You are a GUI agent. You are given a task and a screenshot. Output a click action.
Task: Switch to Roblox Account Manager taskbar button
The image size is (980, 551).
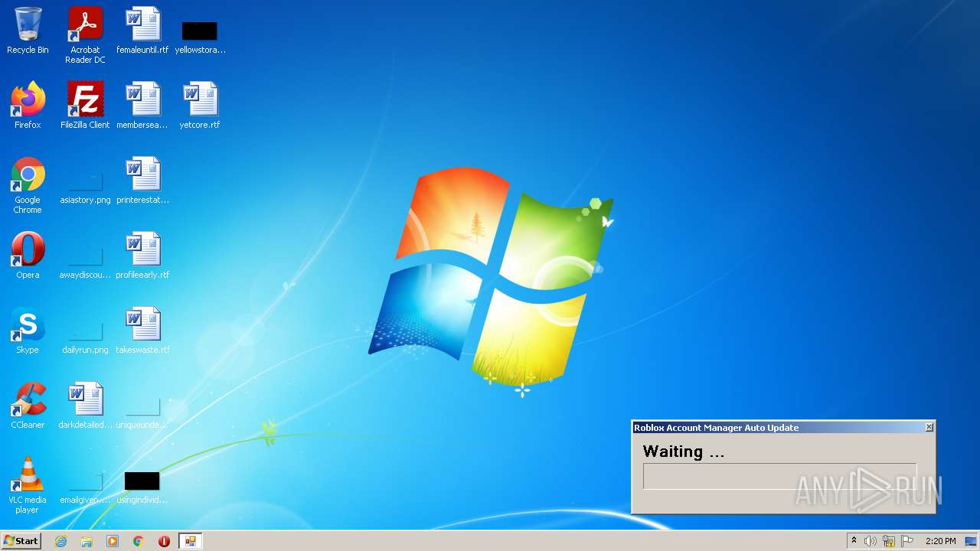coord(190,541)
